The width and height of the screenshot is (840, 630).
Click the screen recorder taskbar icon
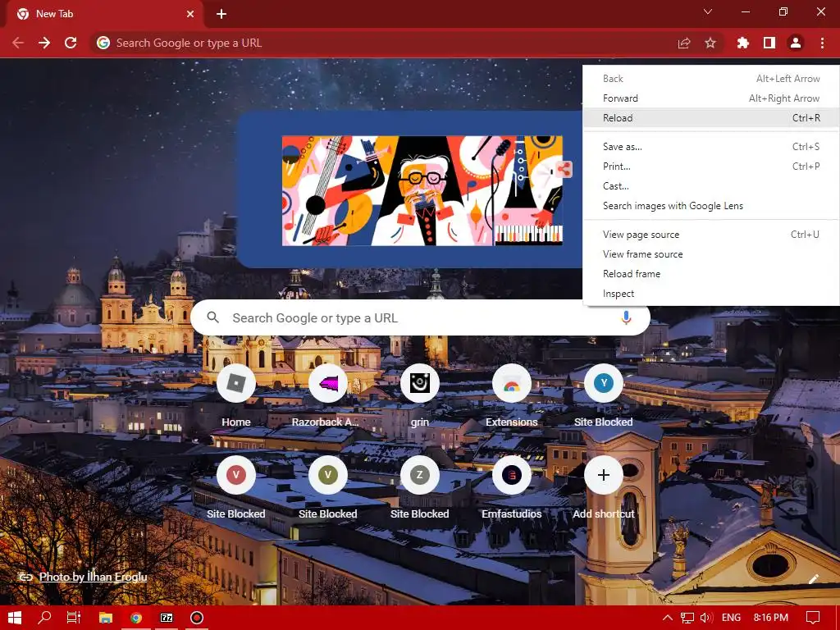tap(197, 618)
